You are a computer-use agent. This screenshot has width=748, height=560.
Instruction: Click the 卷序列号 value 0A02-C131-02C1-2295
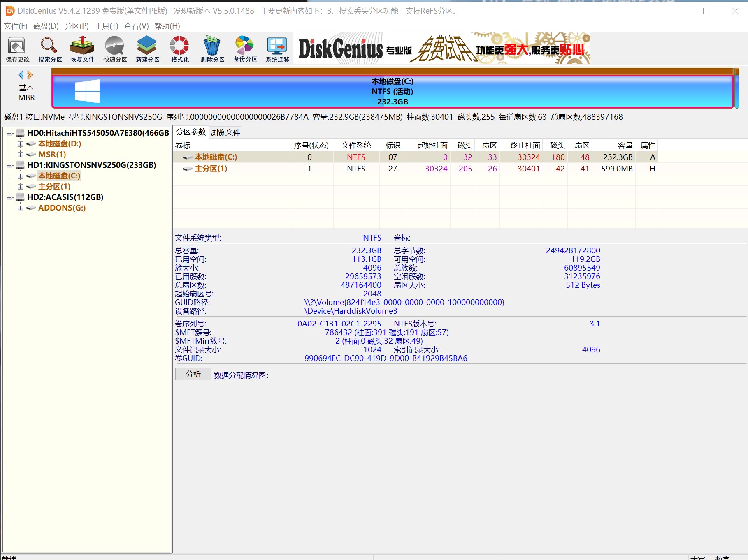[339, 324]
